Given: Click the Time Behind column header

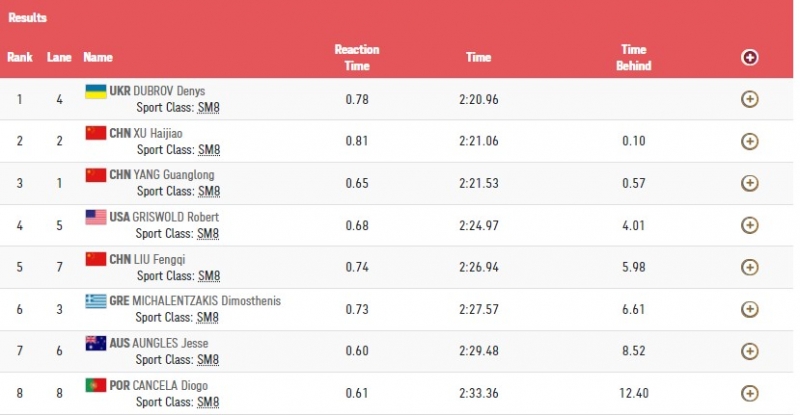Looking at the screenshot, I should click(x=635, y=58).
